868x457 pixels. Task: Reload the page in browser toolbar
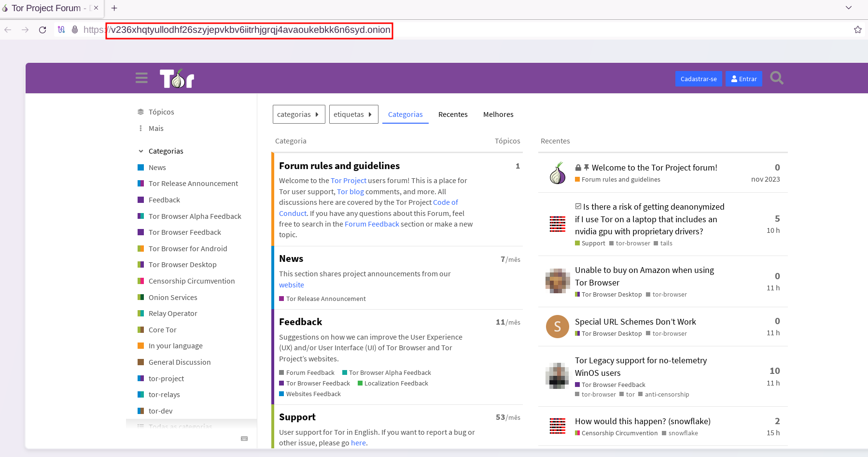click(42, 30)
